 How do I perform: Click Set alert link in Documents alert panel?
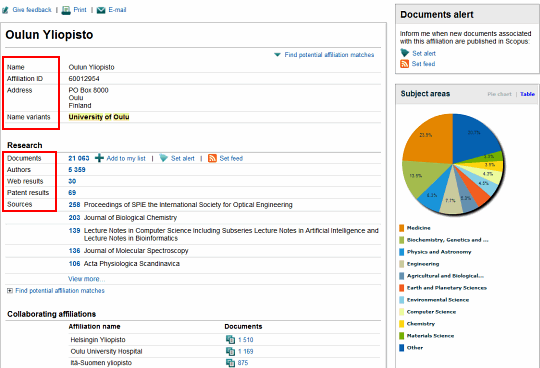(424, 53)
